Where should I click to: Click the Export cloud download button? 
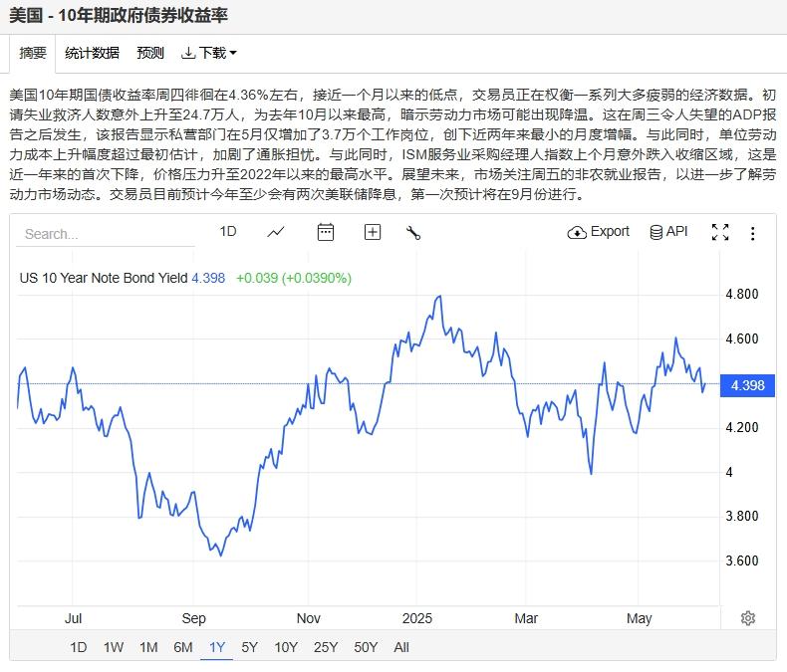point(598,232)
